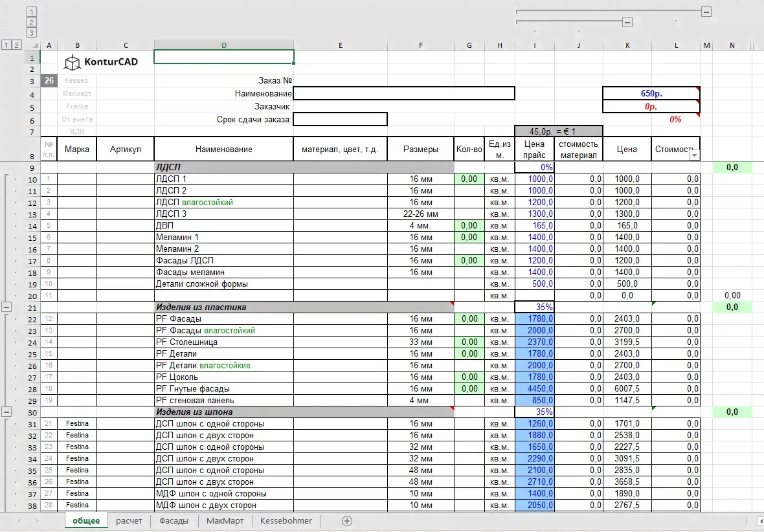Click column outline level 3 button
764x532 pixels.
(x=32, y=32)
